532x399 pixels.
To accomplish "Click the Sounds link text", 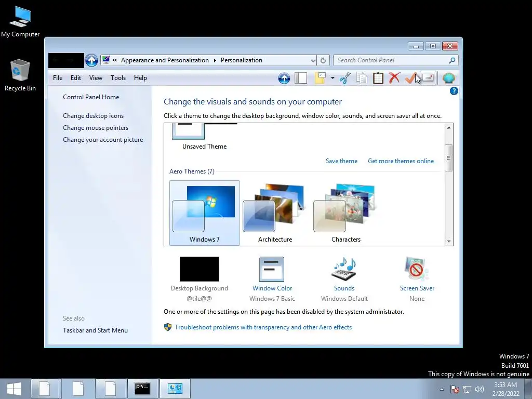I will [344, 288].
